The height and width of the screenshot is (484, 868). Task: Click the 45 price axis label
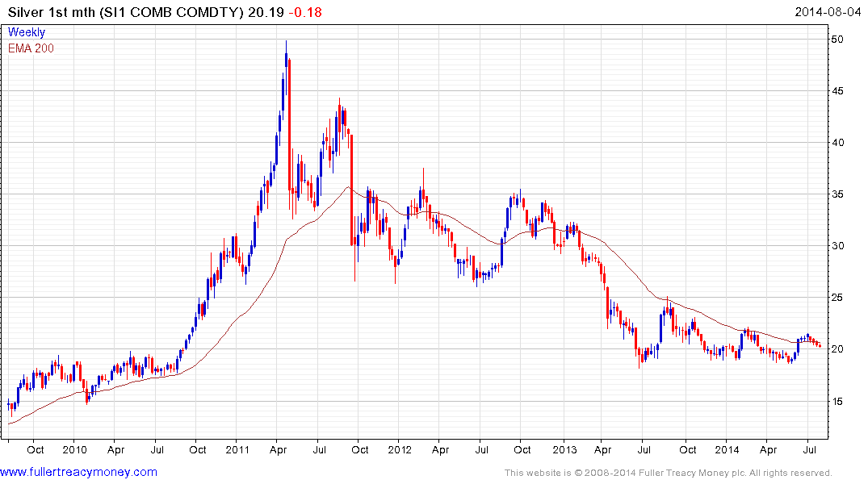coord(837,90)
